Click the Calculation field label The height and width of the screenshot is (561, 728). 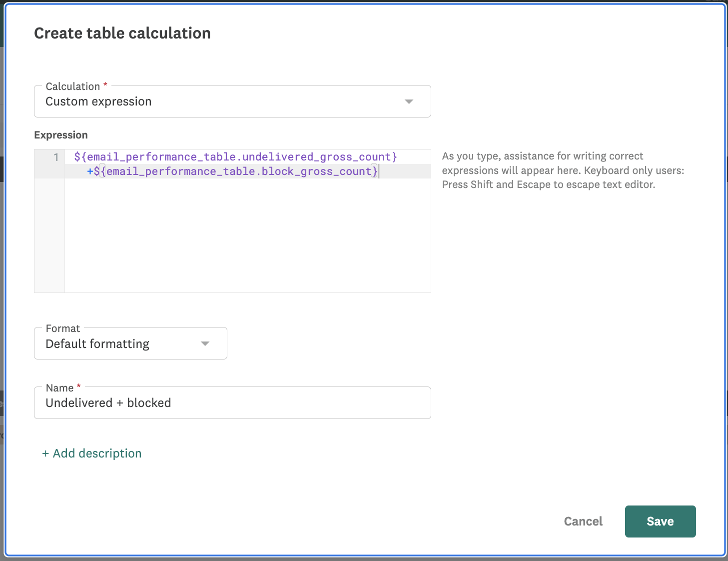pyautogui.click(x=73, y=86)
